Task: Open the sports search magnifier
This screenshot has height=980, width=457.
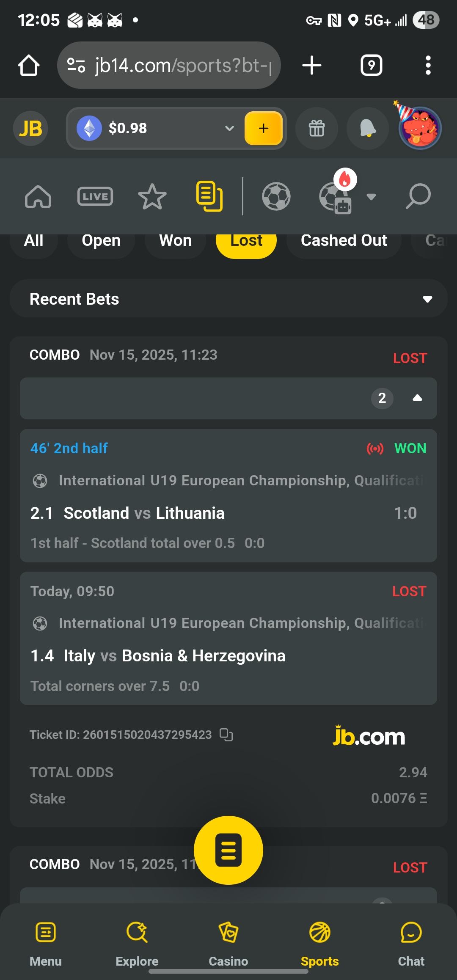Action: tap(418, 196)
